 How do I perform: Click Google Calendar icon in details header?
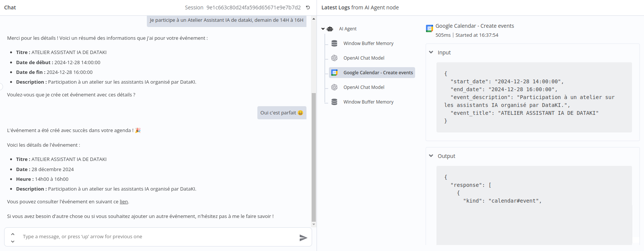click(x=430, y=29)
